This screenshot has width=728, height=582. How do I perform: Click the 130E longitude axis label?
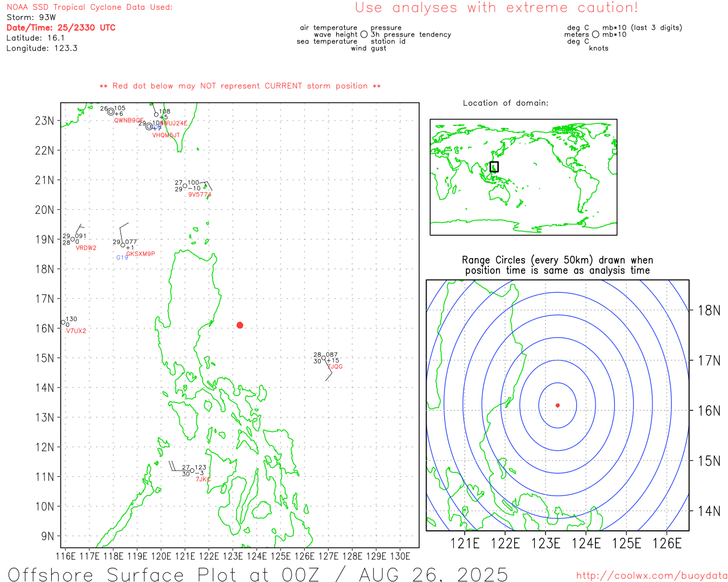400,556
